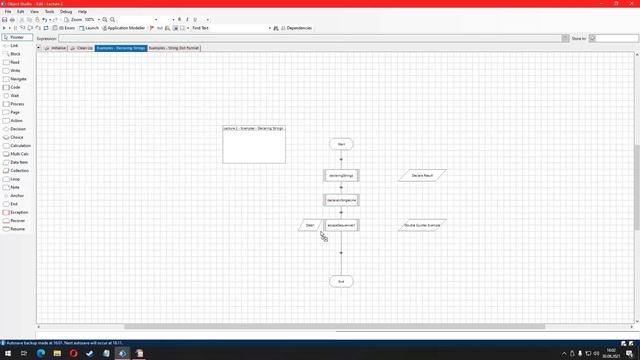640x360 pixels.
Task: Click the zoom out magnifier icon
Action: pos(113,20)
